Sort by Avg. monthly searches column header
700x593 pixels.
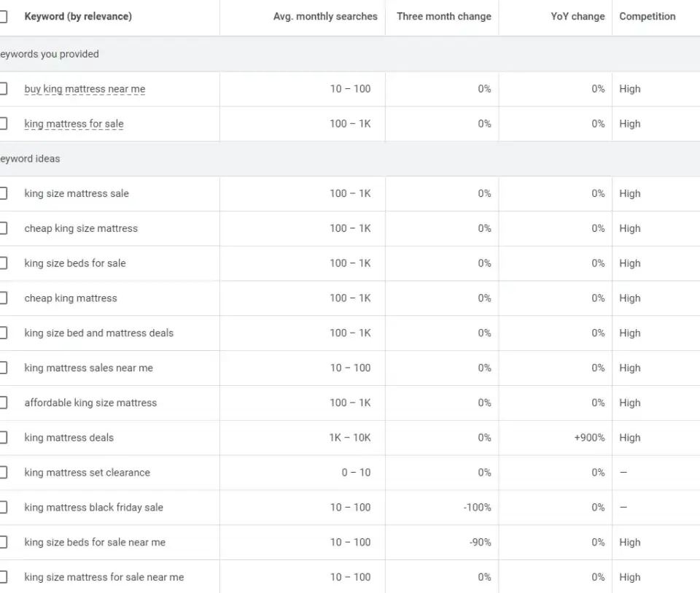(x=325, y=17)
